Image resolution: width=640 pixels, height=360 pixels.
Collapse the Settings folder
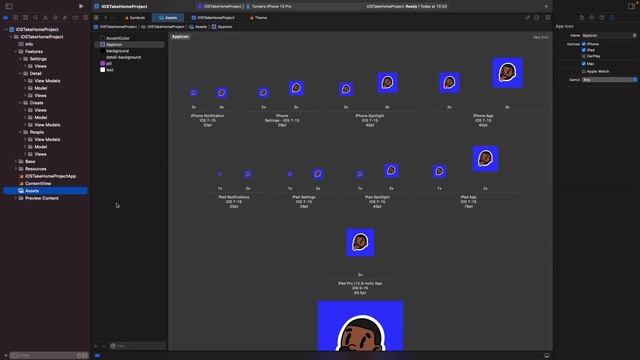pyautogui.click(x=20, y=59)
